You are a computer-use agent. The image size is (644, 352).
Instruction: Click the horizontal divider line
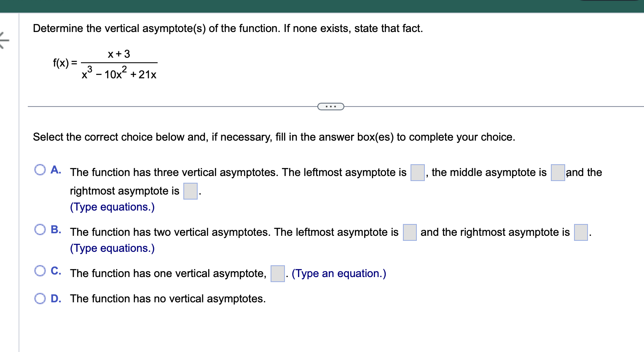[x=169, y=106]
